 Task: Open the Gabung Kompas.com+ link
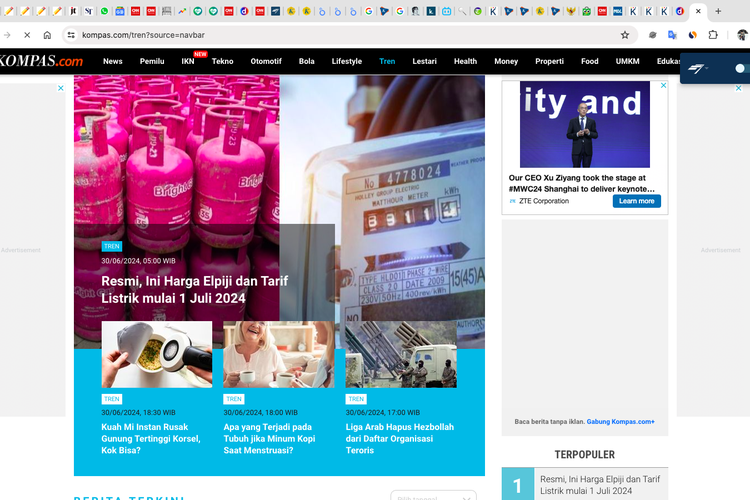620,422
